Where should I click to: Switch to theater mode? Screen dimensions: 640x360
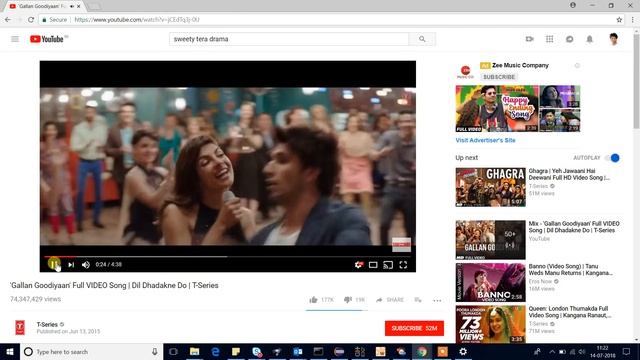[x=373, y=265]
